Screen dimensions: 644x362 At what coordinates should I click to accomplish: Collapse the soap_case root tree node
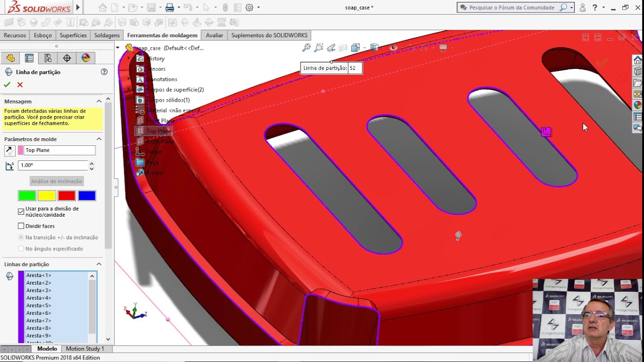coord(118,48)
